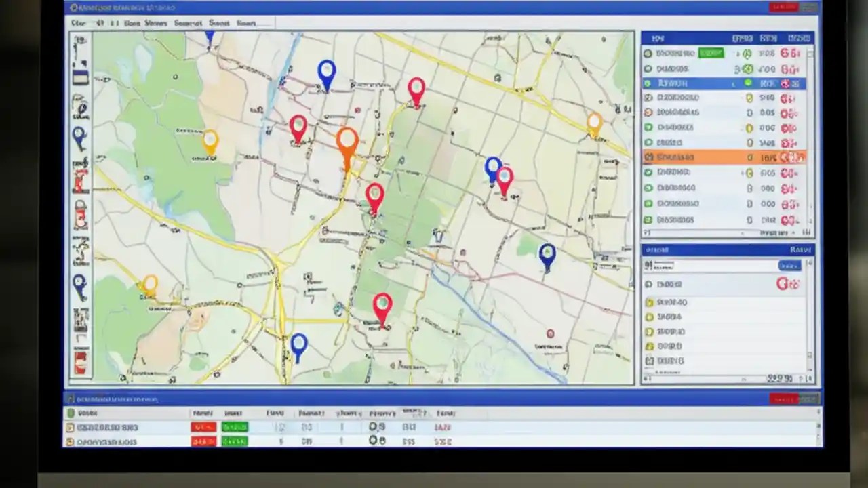868x488 pixels.
Task: Click the rightmost menu entry in the top menu bar
Action: point(246,23)
